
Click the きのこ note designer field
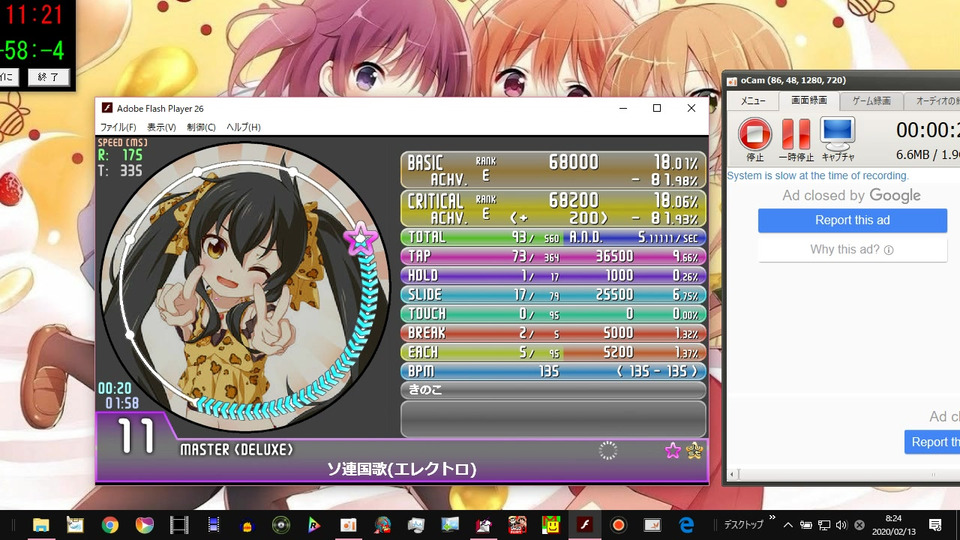[x=553, y=390]
